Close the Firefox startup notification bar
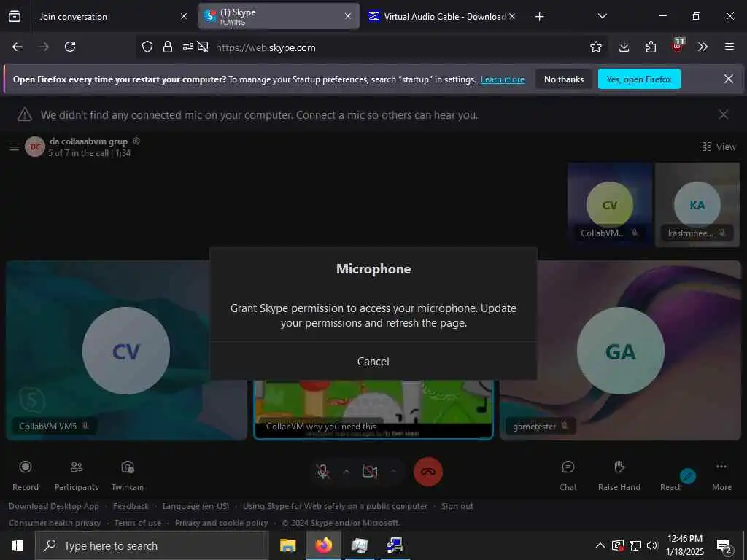 [x=729, y=79]
